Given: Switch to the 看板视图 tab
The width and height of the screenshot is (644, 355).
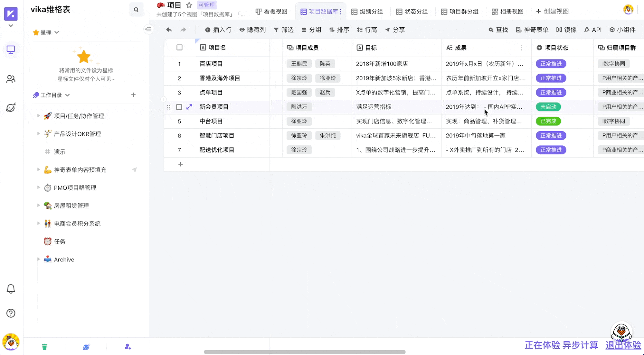Looking at the screenshot, I should click(272, 11).
